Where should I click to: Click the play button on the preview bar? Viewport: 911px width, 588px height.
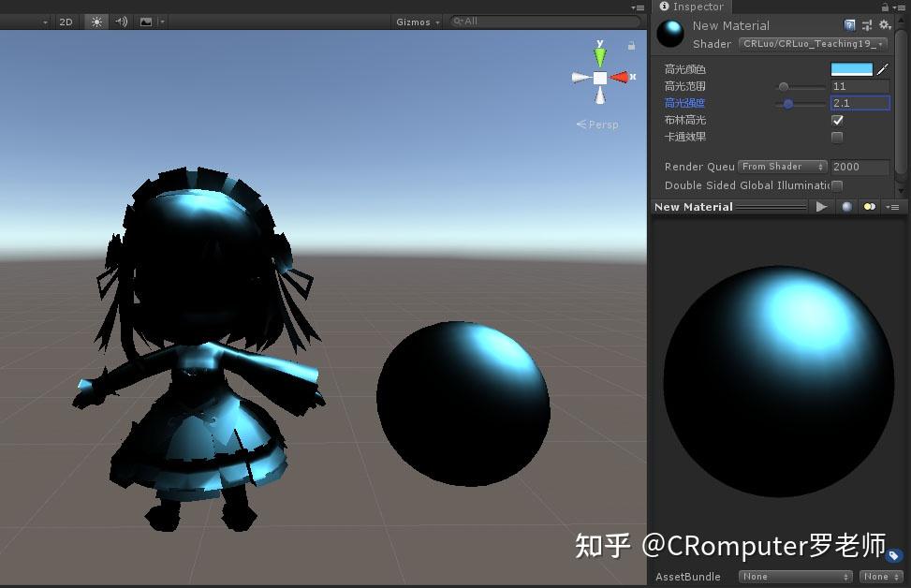(x=821, y=206)
